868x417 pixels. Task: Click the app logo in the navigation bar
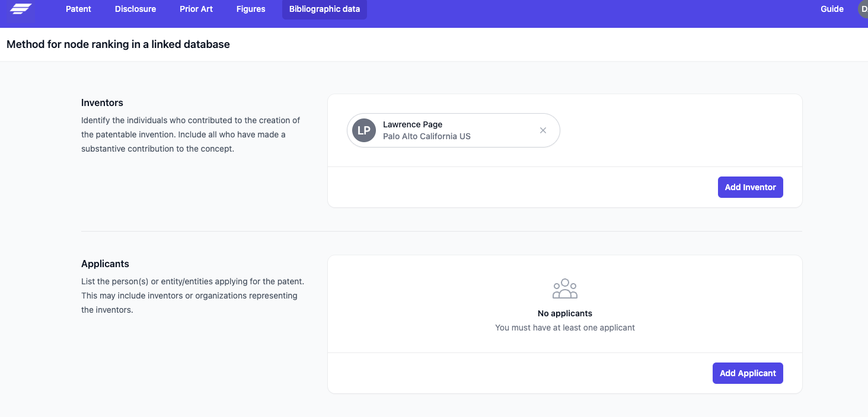tap(20, 9)
